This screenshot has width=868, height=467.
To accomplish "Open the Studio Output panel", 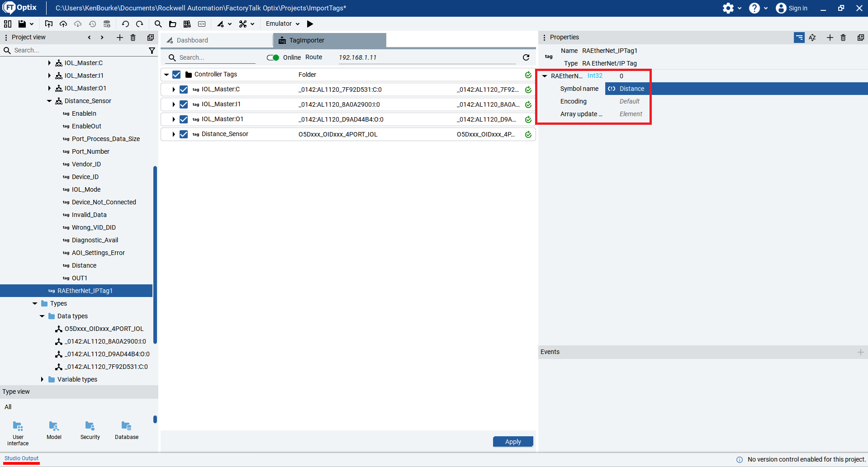I will click(x=21, y=458).
